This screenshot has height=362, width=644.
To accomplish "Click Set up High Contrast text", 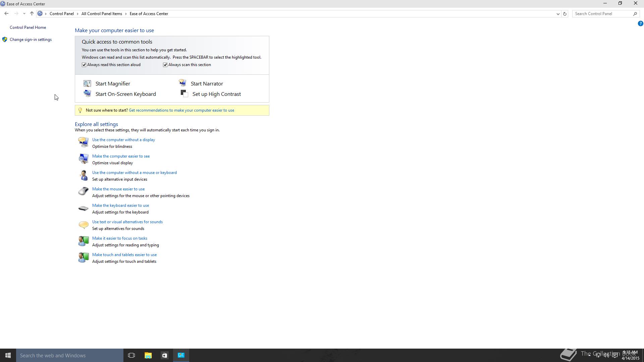I will pos(217,94).
